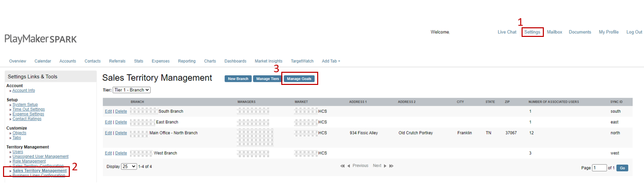Open System Setup link
This screenshot has width=644, height=186.
25,105
